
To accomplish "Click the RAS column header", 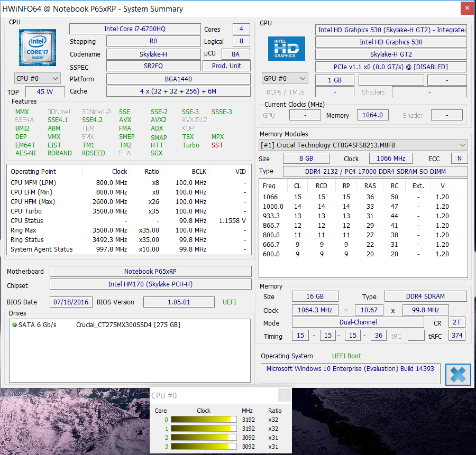I will [370, 185].
